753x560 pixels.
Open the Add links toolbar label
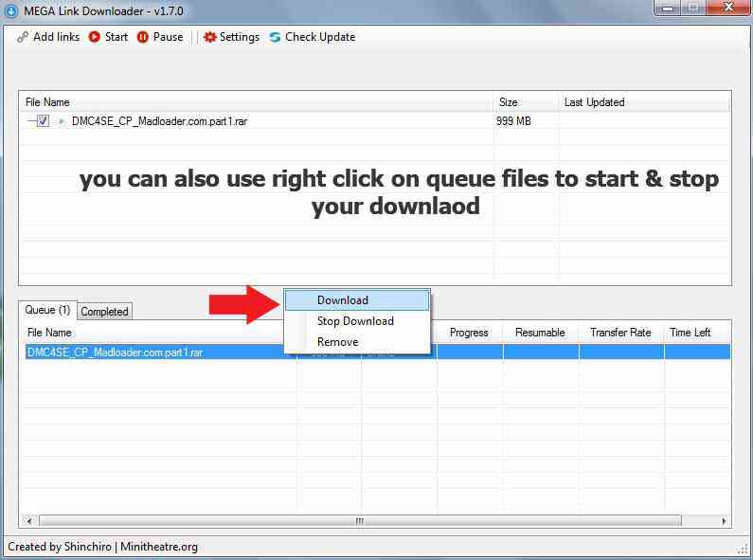point(56,37)
